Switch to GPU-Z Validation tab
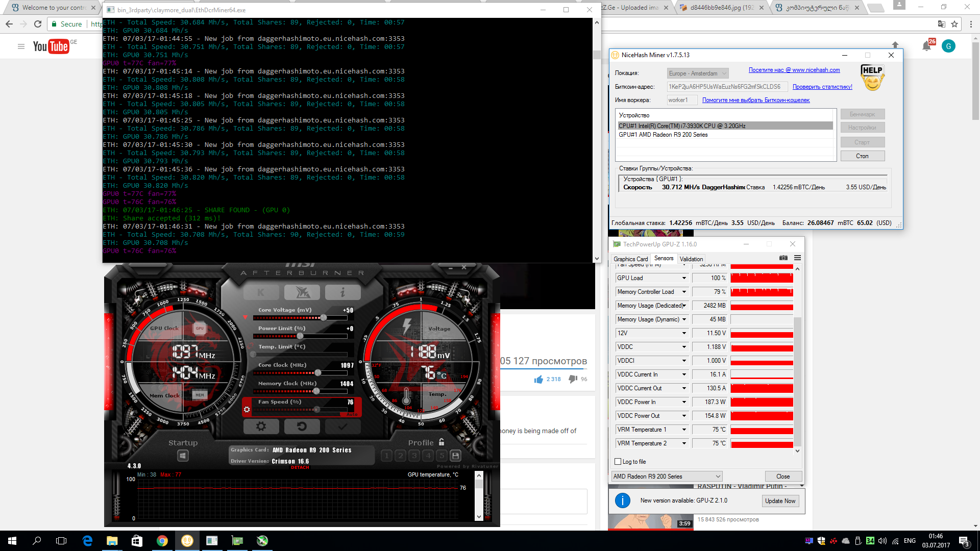This screenshot has width=980, height=551. (691, 259)
